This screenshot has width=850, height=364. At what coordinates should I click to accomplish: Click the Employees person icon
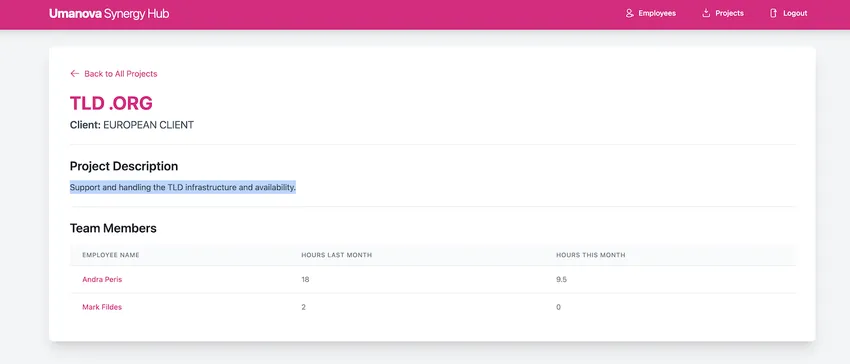click(x=629, y=13)
